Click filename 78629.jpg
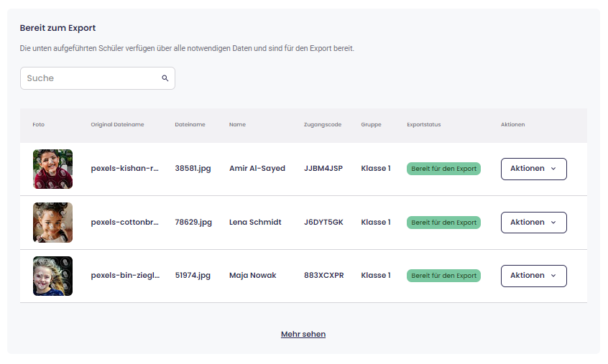The width and height of the screenshot is (608, 364). [193, 223]
